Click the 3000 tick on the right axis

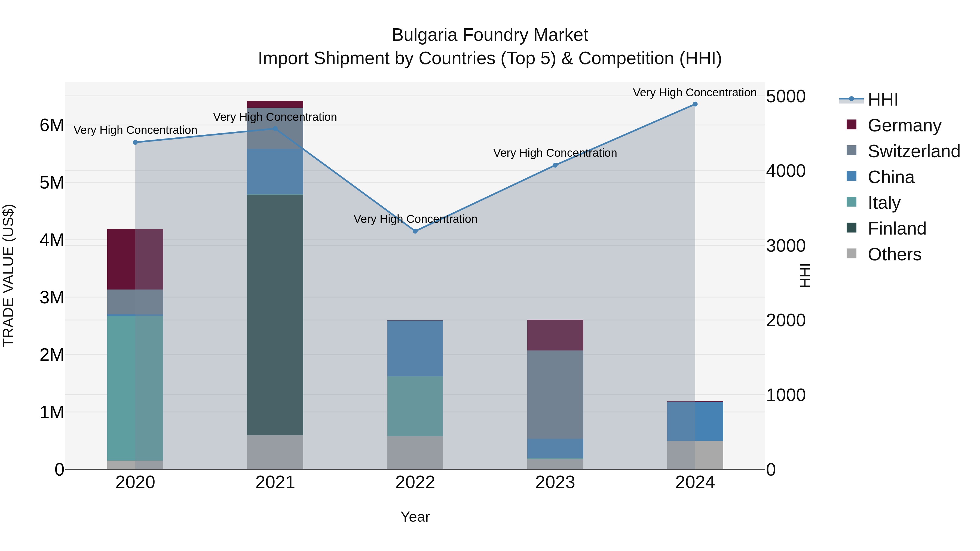[x=786, y=246]
